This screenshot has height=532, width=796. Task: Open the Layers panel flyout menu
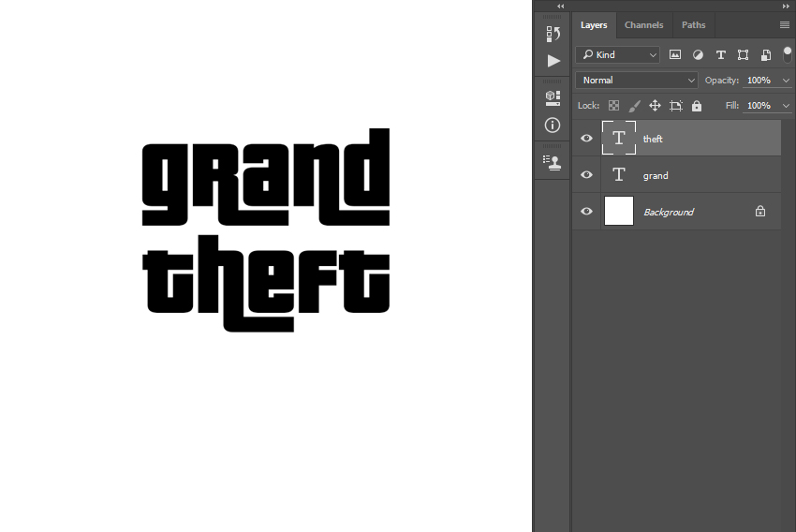point(785,25)
